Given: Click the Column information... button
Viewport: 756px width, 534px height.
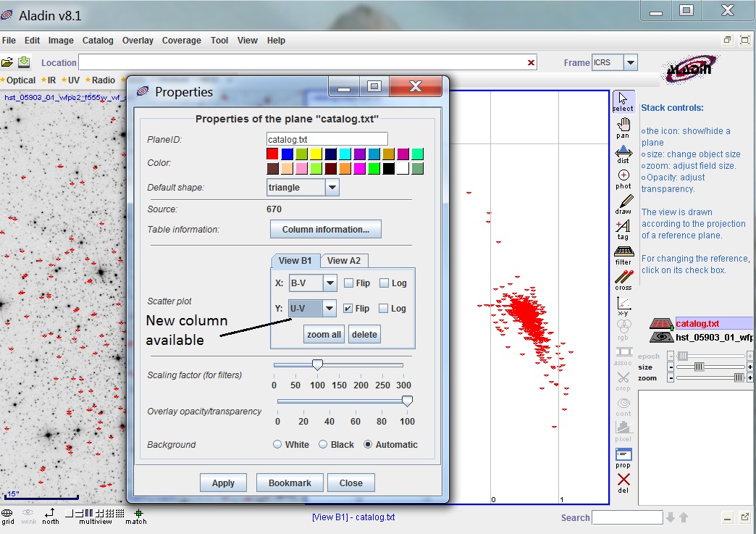Looking at the screenshot, I should click(x=325, y=229).
